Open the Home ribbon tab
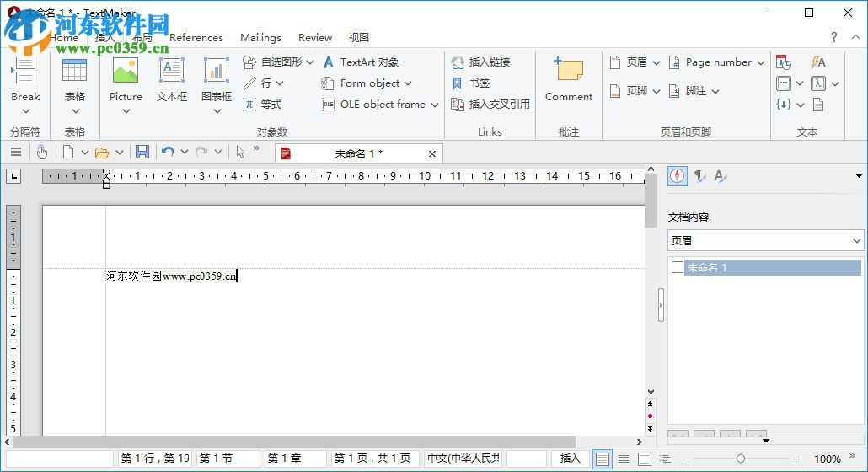The height and width of the screenshot is (472, 868). [x=64, y=38]
